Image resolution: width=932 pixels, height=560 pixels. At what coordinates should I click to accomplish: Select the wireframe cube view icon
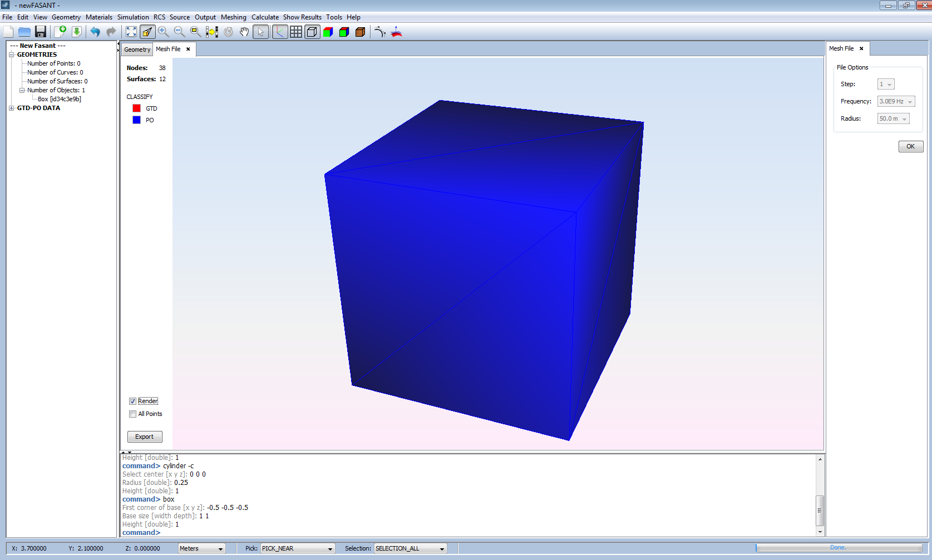pos(312,32)
